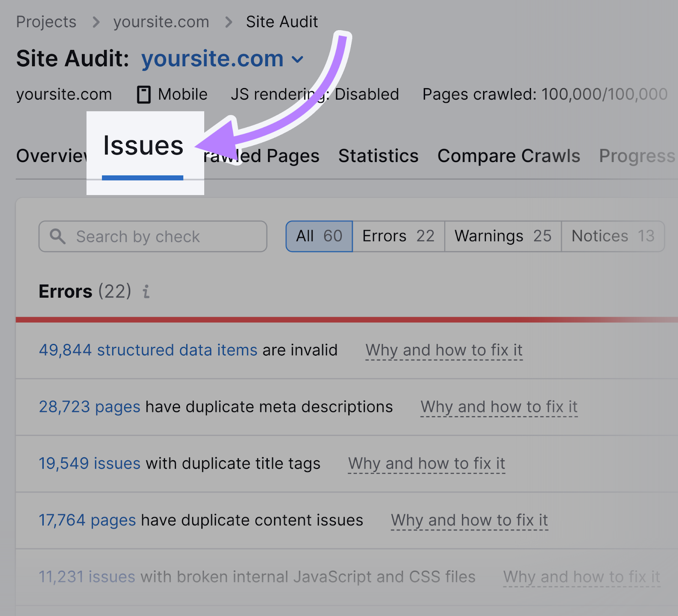Image resolution: width=678 pixels, height=616 pixels.
Task: Click the yoursite.com domain text under the title
Action: (x=64, y=94)
